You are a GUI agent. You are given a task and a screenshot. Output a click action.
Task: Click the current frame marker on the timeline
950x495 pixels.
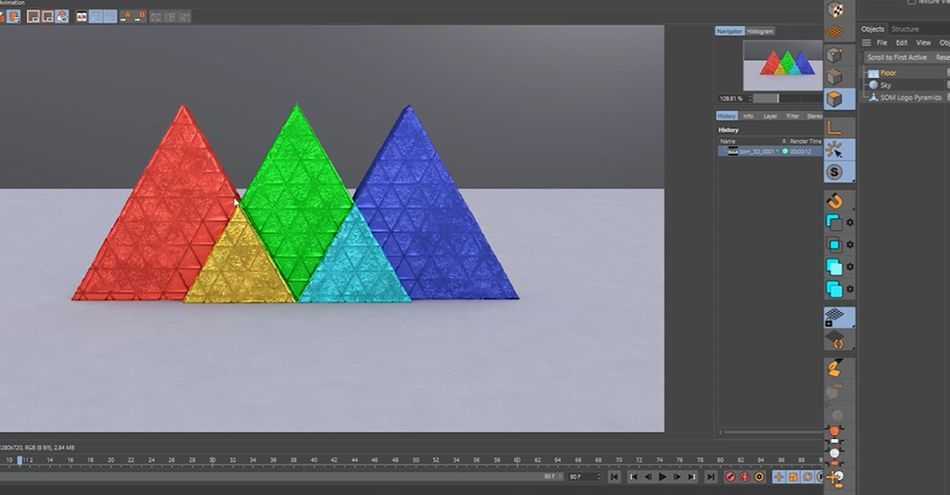tap(20, 461)
